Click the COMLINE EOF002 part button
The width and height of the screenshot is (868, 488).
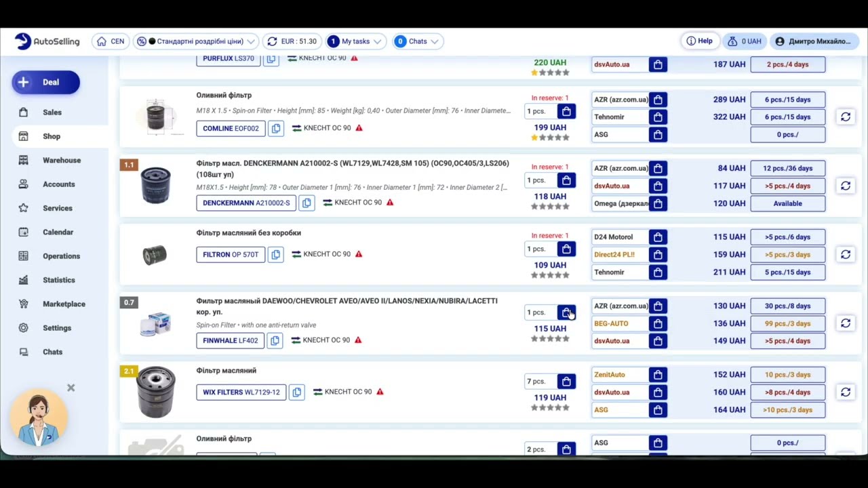point(231,128)
